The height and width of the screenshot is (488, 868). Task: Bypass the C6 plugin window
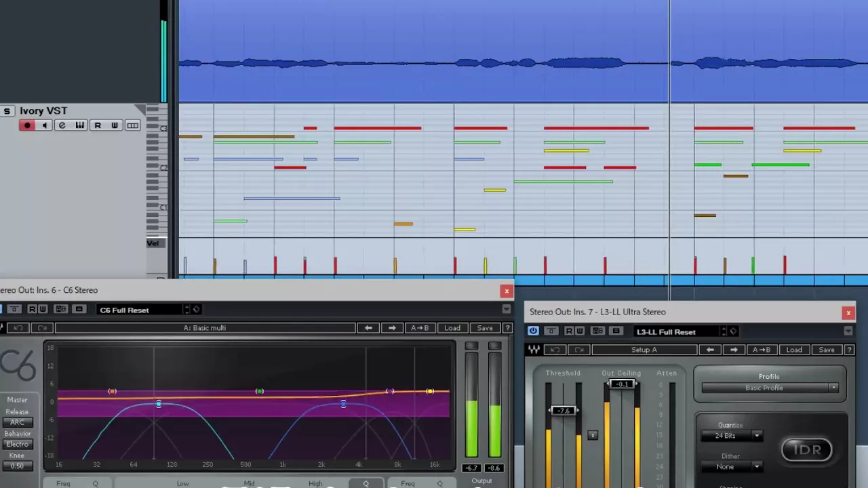14,309
